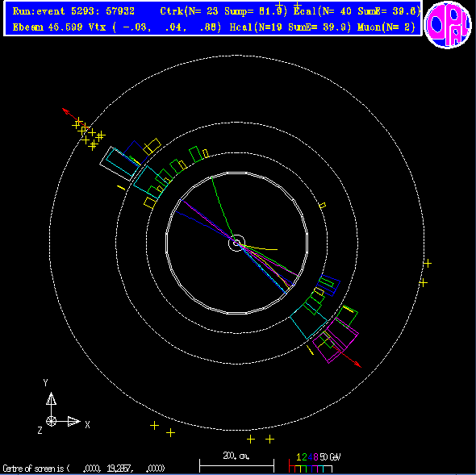The image size is (476, 475).
Task: Click the Hcal(N=19 SumE= 39.9) readout
Action: 290,27
